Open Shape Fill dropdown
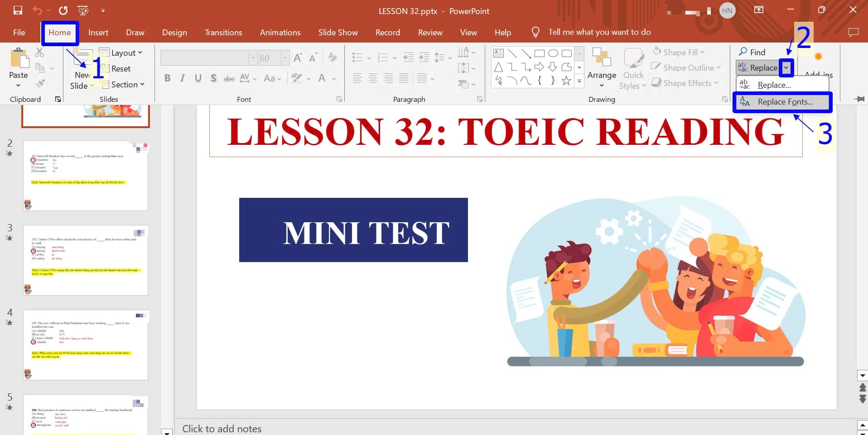Screen dimensions: 868x435 [x=679, y=52]
